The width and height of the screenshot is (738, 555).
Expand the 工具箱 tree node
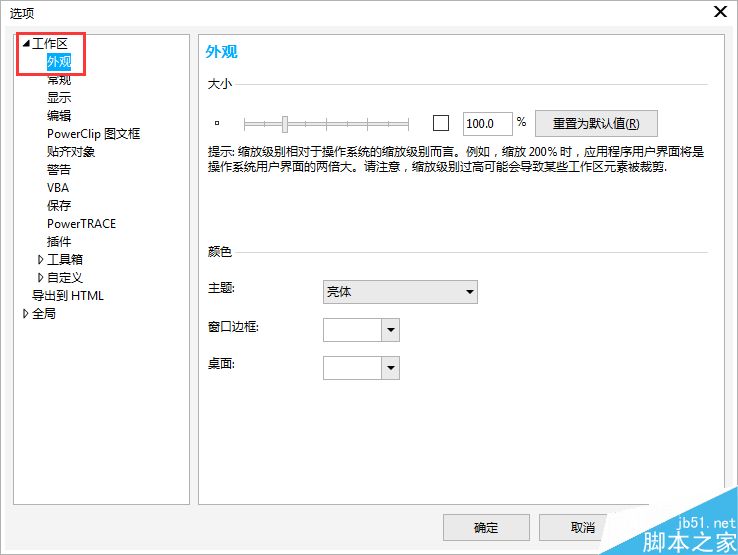tap(40, 259)
